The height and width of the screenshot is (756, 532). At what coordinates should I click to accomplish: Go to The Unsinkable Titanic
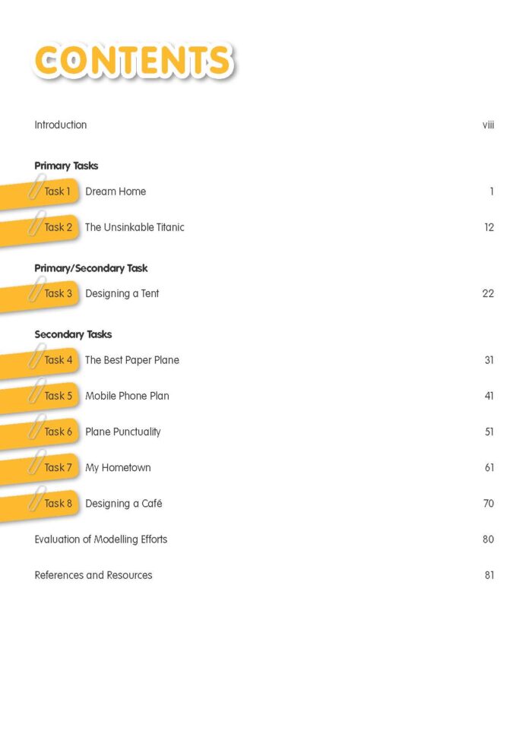(135, 227)
